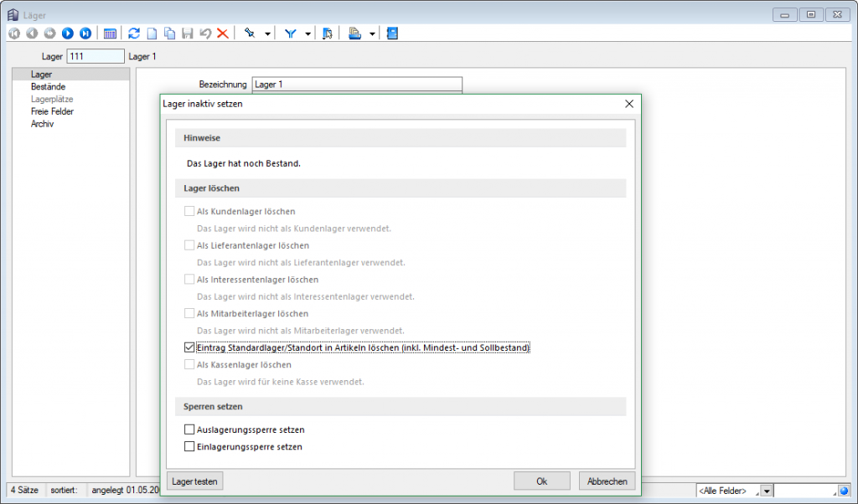
Task: Click the blue globe icon in status bar
Action: [x=844, y=491]
